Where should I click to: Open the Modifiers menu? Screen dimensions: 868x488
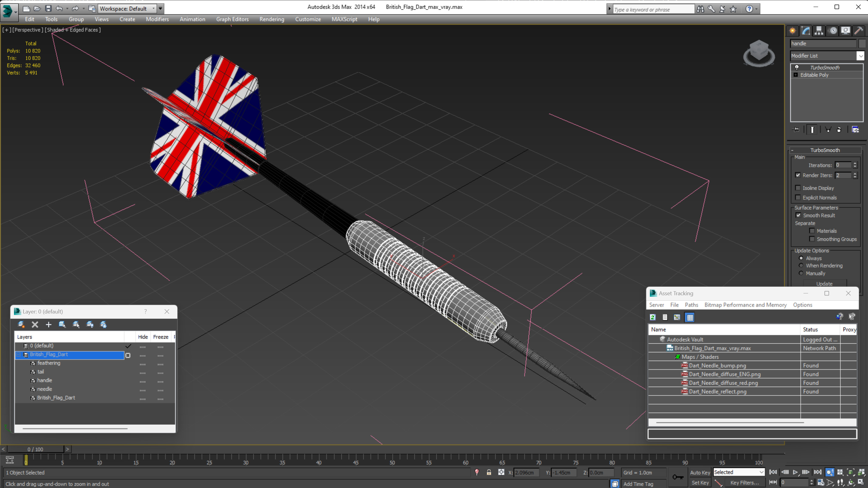pyautogui.click(x=157, y=19)
